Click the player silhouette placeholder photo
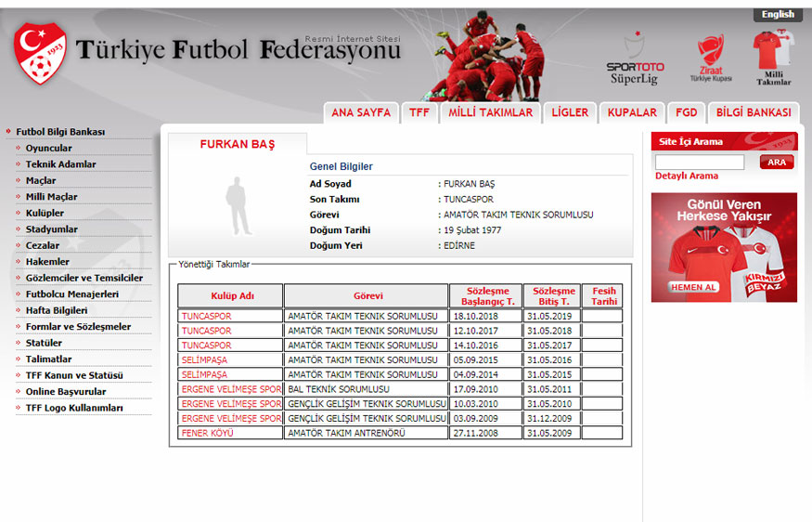The image size is (812, 522). 238,206
